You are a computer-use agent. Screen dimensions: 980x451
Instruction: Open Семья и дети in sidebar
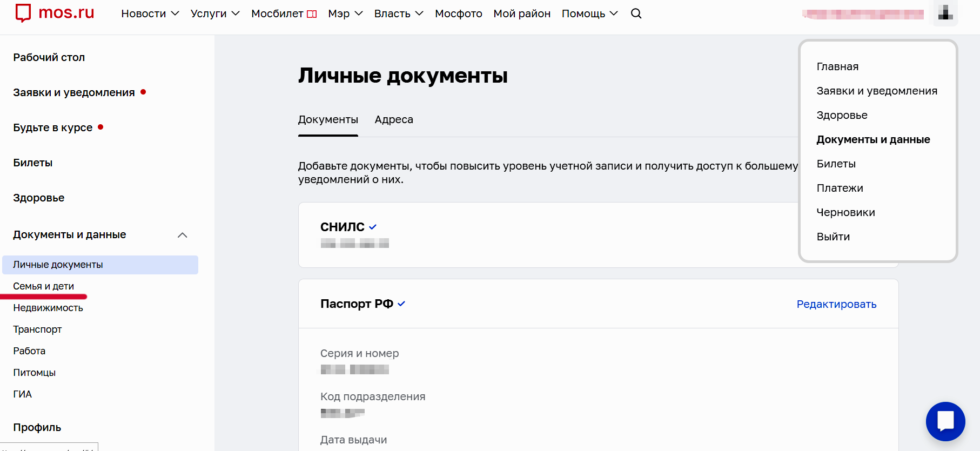[x=44, y=286]
